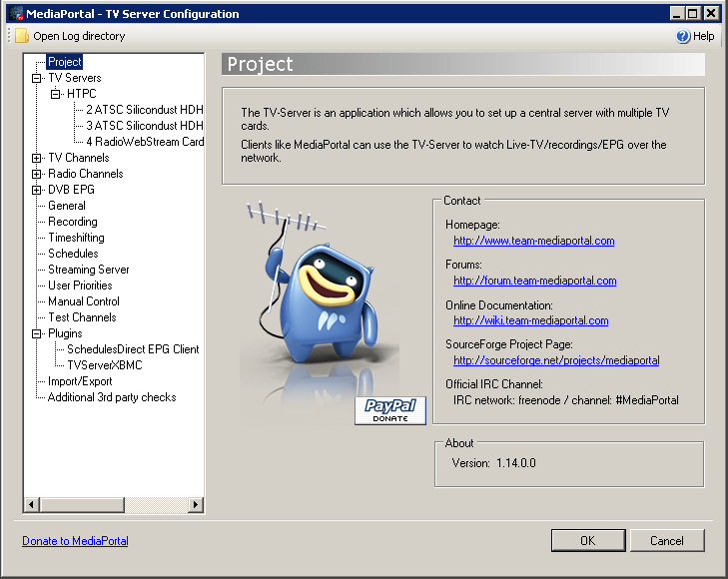This screenshot has width=728, height=579.
Task: Select the HTPC server entry
Action: point(81,94)
